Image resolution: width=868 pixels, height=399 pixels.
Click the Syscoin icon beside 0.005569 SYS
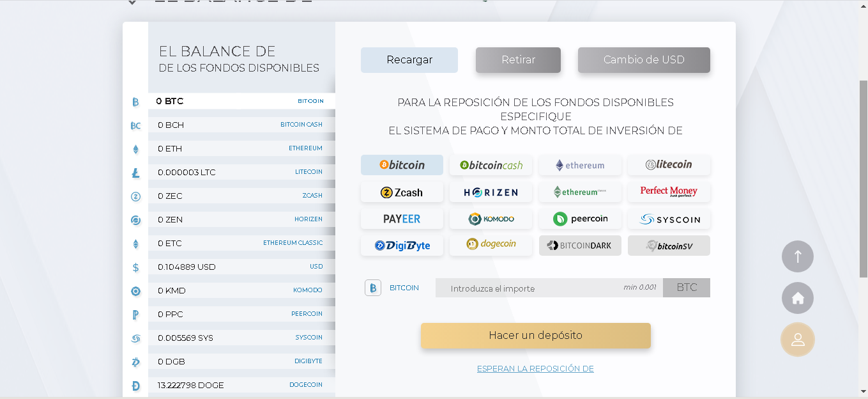(135, 338)
